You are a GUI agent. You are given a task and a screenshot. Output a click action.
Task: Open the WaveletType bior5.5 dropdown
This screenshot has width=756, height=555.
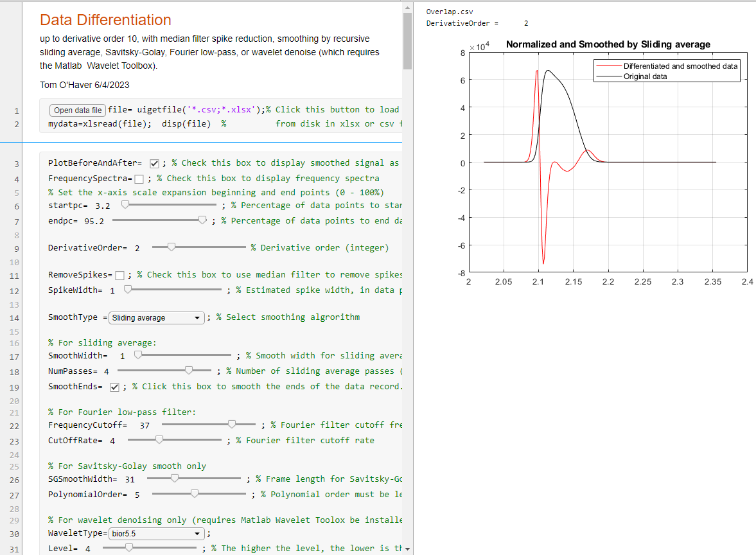(156, 534)
